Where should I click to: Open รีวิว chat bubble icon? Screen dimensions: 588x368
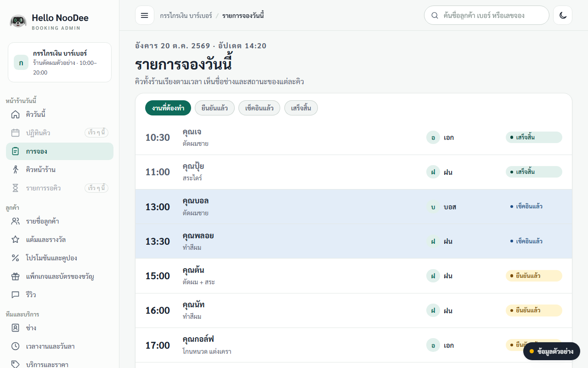pos(15,295)
